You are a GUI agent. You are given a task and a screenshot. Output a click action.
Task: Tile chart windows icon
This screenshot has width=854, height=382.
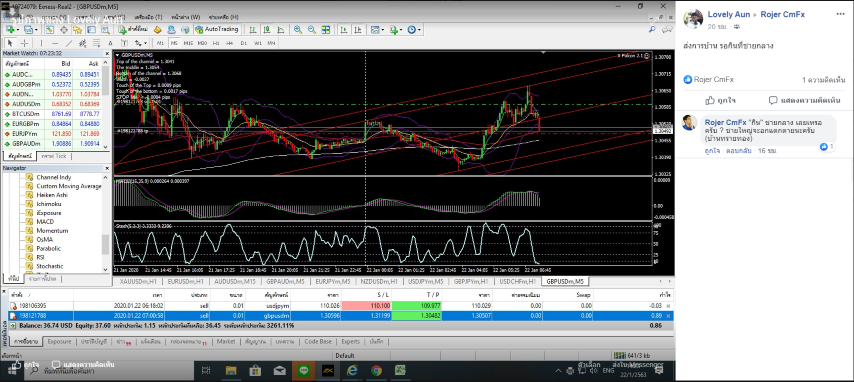pyautogui.click(x=325, y=29)
